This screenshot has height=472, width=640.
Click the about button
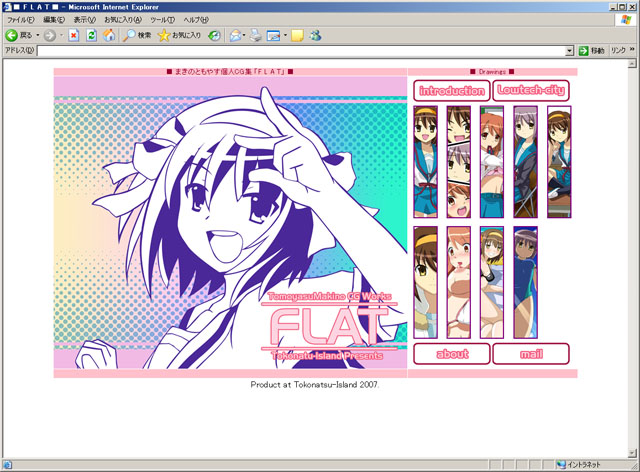pos(452,354)
